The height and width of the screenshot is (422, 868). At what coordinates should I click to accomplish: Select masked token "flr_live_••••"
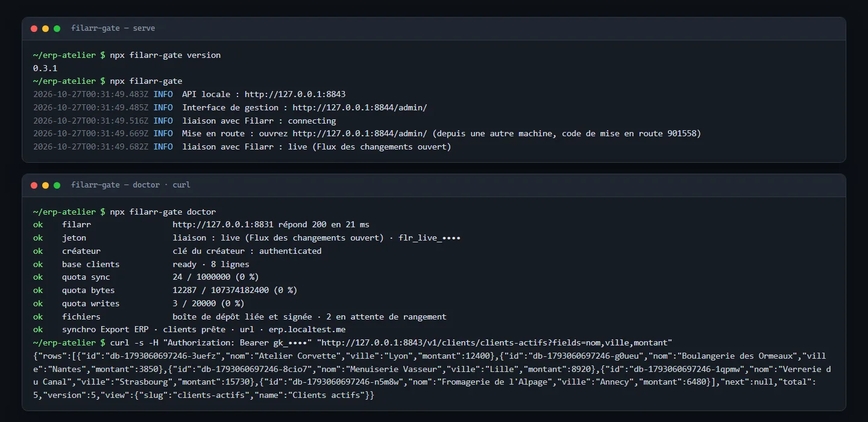[x=430, y=238]
